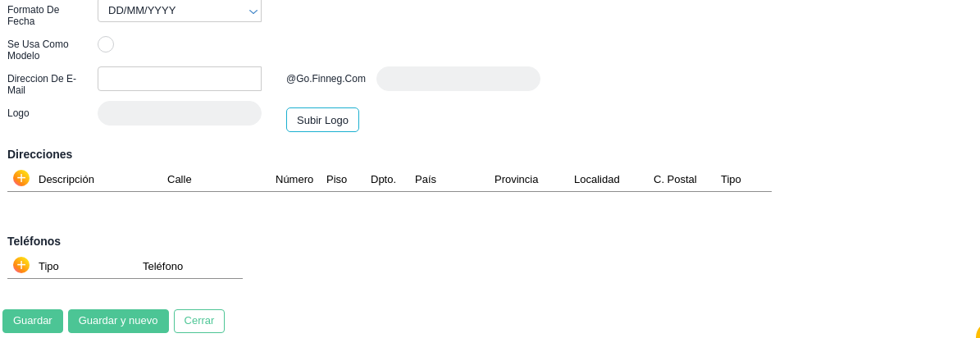
Task: Click the Direccion De E-Mail input field
Action: tap(179, 79)
